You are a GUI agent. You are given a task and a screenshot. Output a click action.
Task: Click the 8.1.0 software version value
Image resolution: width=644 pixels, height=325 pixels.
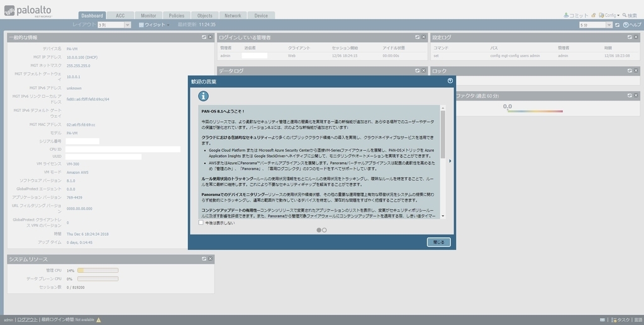pyautogui.click(x=70, y=181)
